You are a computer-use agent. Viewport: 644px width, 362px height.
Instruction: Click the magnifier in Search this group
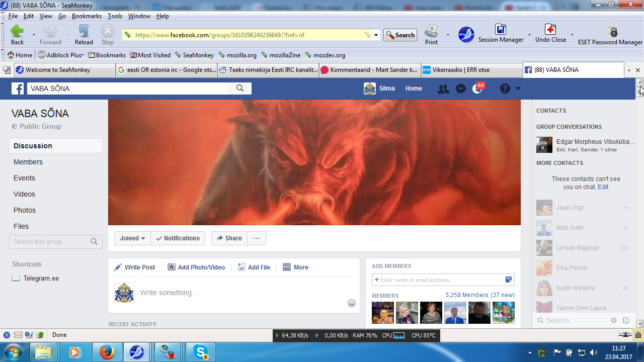(94, 242)
